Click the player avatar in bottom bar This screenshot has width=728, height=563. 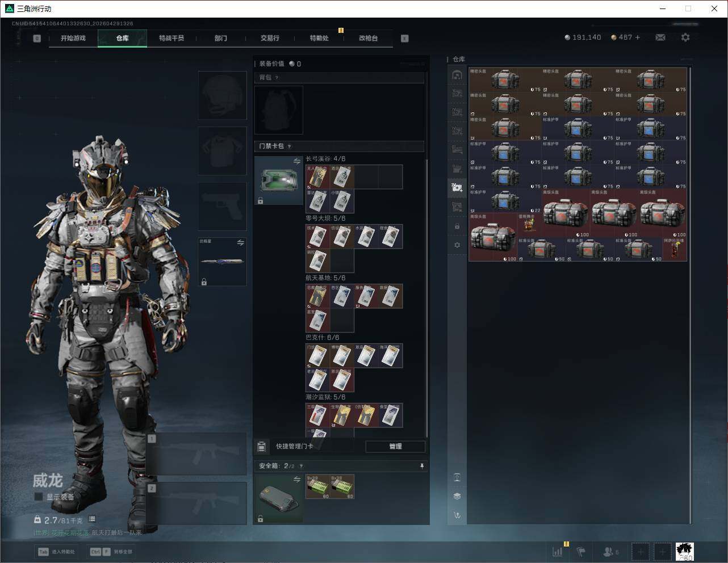click(685, 551)
